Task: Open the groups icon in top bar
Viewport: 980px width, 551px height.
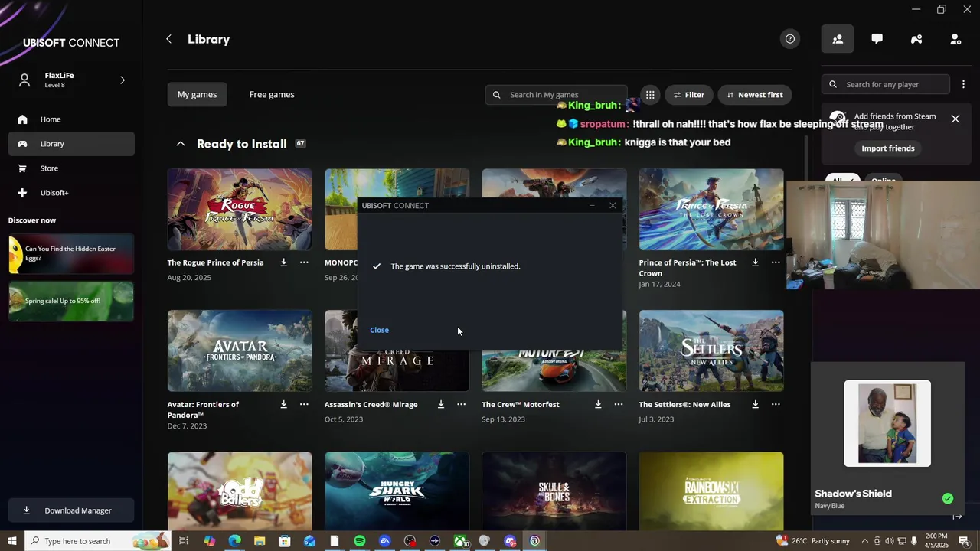Action: coord(916,39)
